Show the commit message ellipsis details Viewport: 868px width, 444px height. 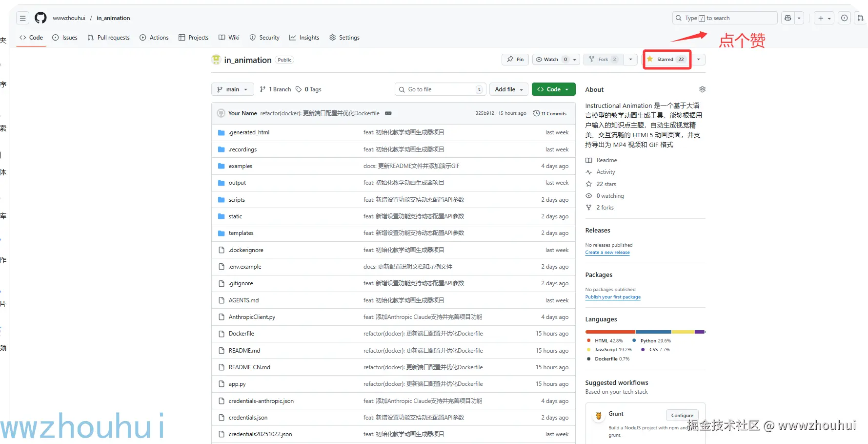coord(388,113)
